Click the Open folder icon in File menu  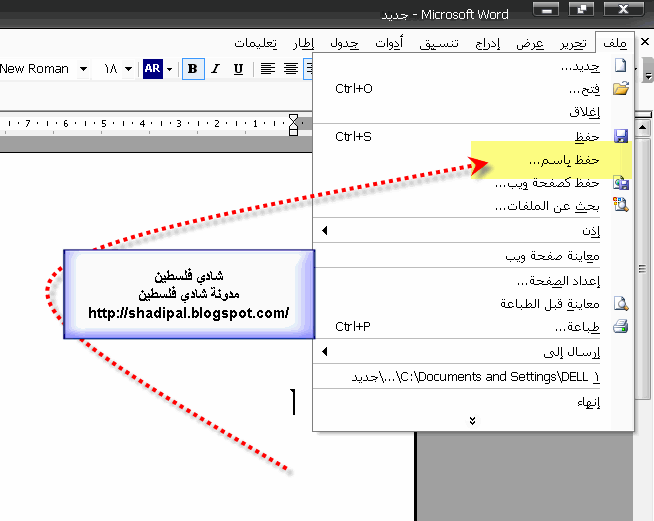coord(621,88)
